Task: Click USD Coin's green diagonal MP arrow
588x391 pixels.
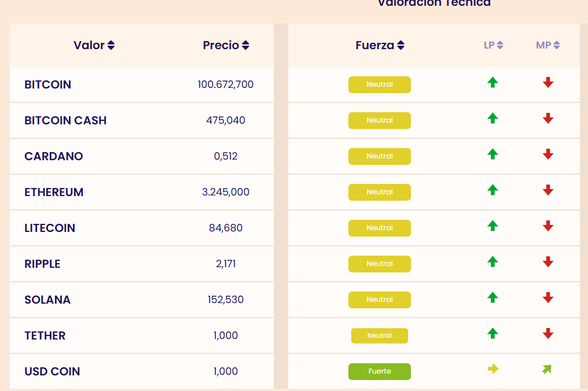Action: pyautogui.click(x=547, y=369)
